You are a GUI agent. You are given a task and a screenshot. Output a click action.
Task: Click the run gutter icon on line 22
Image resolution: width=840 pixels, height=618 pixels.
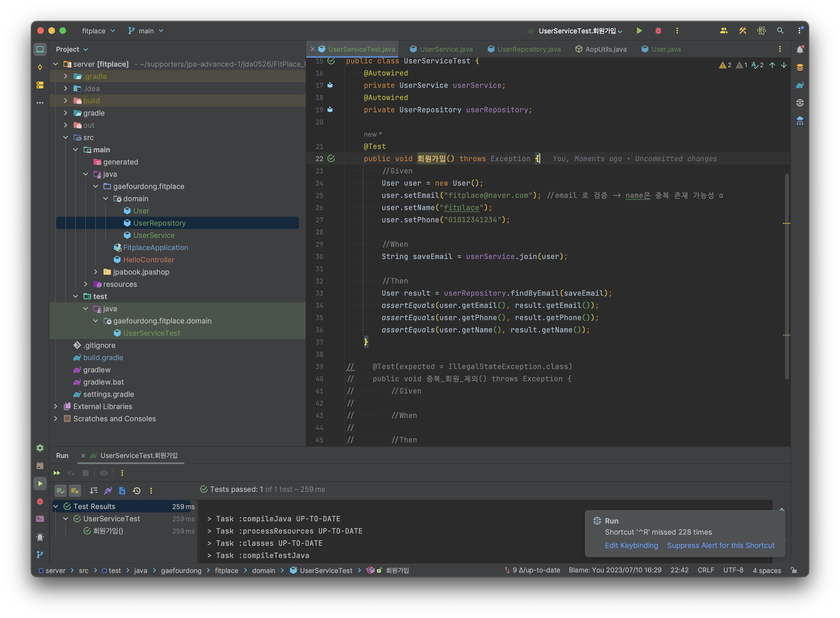tap(331, 159)
